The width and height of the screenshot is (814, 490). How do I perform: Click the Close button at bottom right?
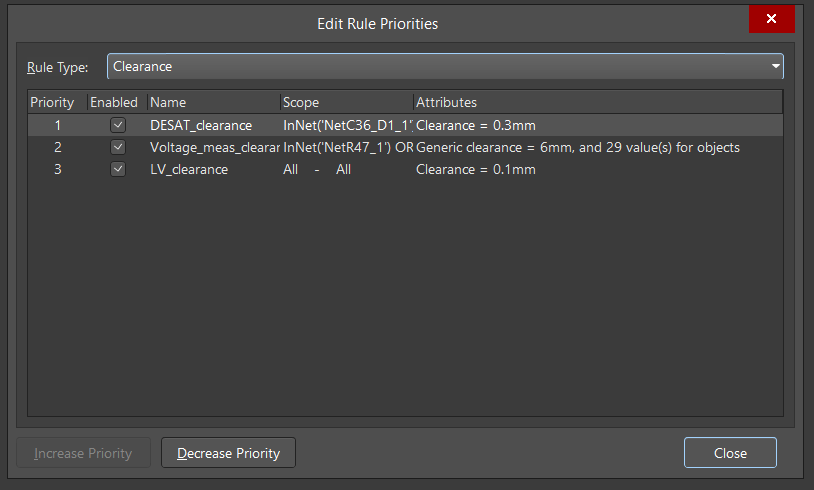pyautogui.click(x=730, y=453)
